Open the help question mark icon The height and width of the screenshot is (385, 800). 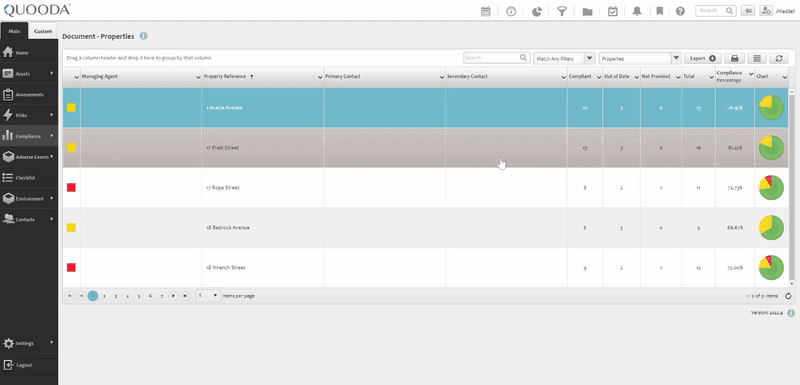[x=680, y=11]
